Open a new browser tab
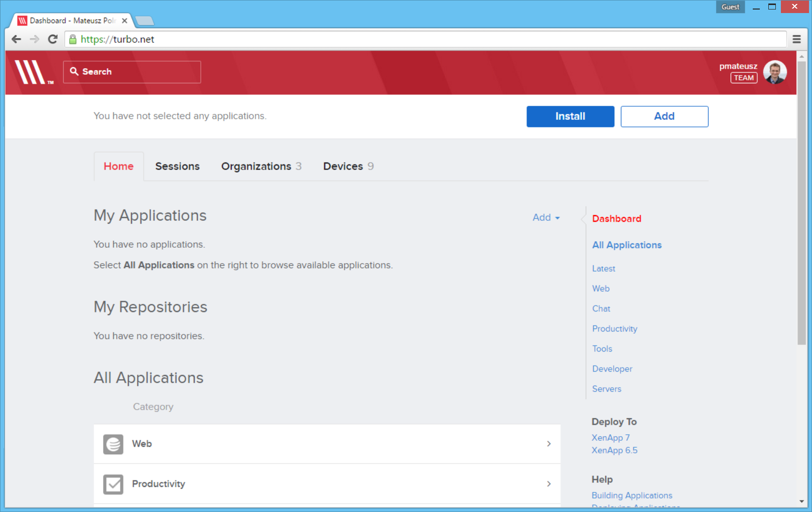Image resolution: width=812 pixels, height=512 pixels. point(145,21)
